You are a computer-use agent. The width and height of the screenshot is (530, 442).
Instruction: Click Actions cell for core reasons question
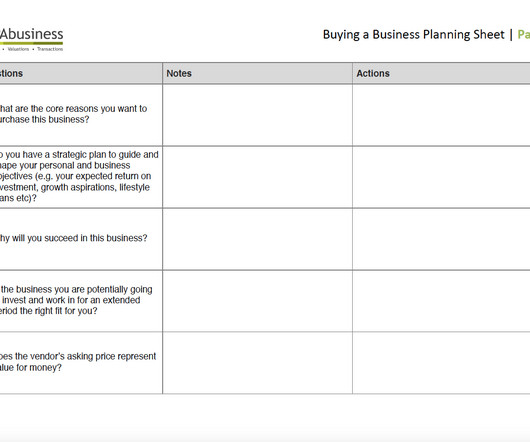(x=441, y=115)
